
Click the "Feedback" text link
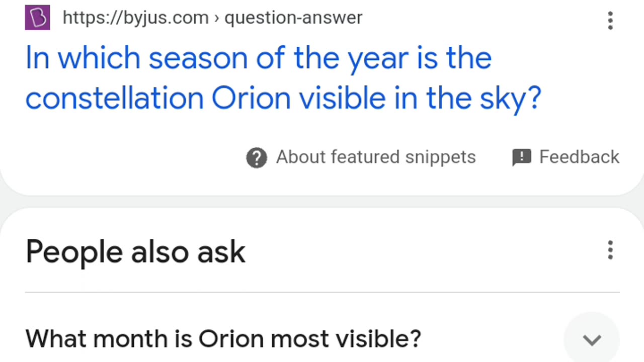pyautogui.click(x=579, y=157)
